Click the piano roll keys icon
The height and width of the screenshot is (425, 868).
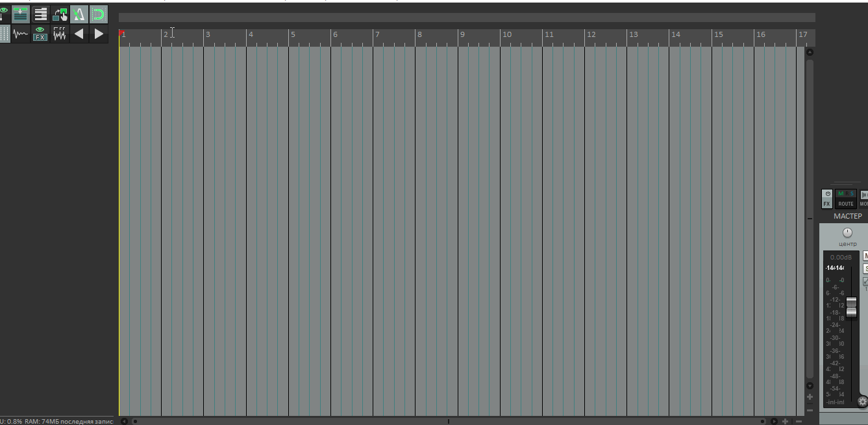coord(40,14)
